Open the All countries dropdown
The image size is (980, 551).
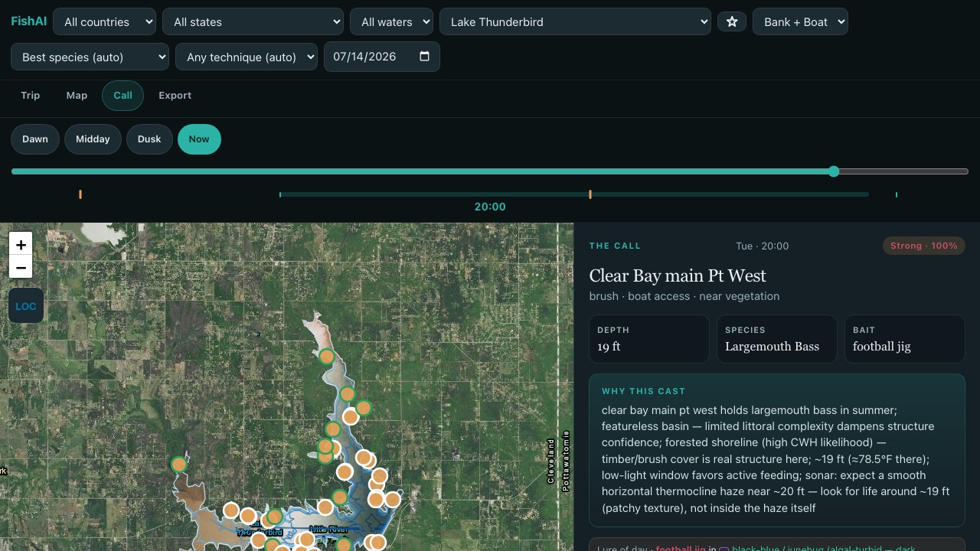(104, 21)
